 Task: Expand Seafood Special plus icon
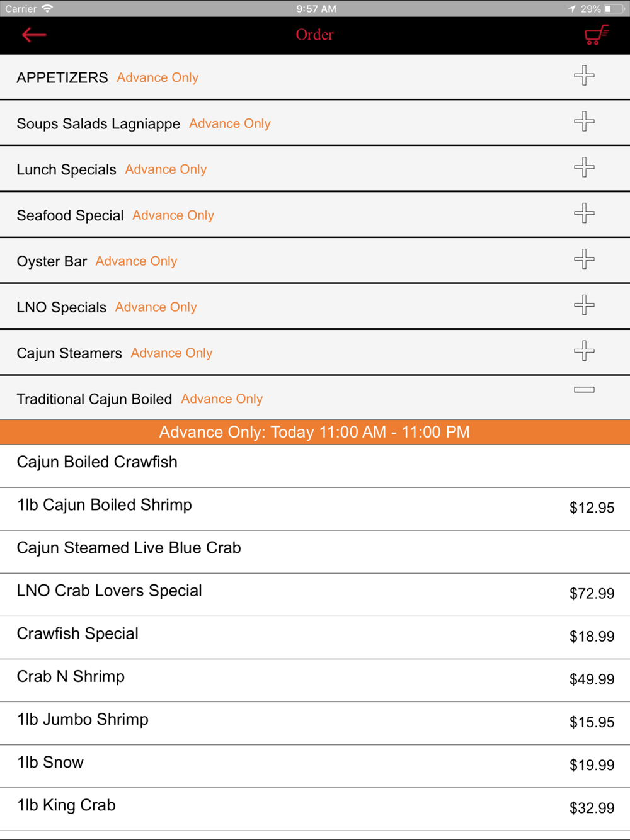click(584, 213)
